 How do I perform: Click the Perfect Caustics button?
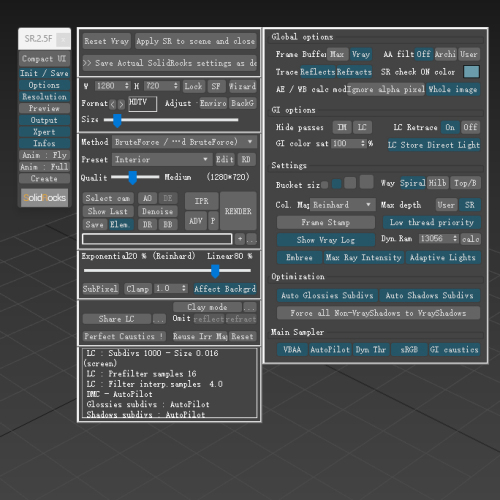[x=124, y=336]
